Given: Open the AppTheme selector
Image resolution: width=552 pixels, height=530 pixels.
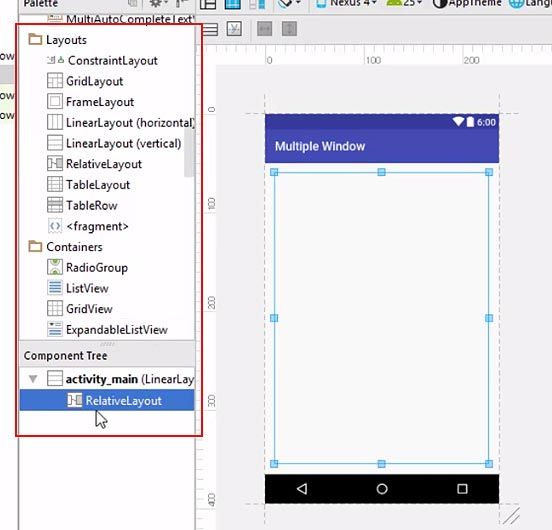Looking at the screenshot, I should click(x=467, y=3).
